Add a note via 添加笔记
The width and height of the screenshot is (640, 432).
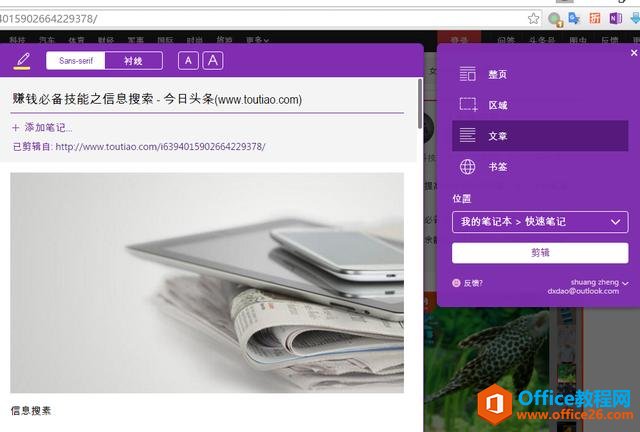click(x=42, y=128)
